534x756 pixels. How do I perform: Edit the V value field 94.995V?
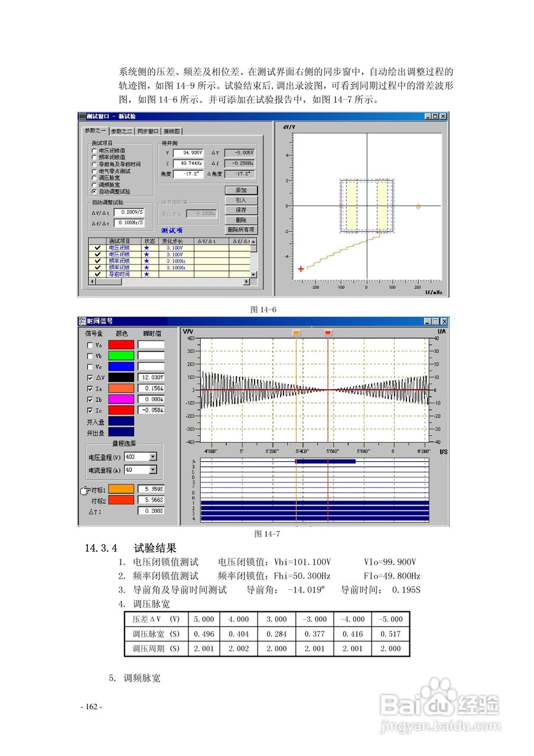click(x=188, y=152)
